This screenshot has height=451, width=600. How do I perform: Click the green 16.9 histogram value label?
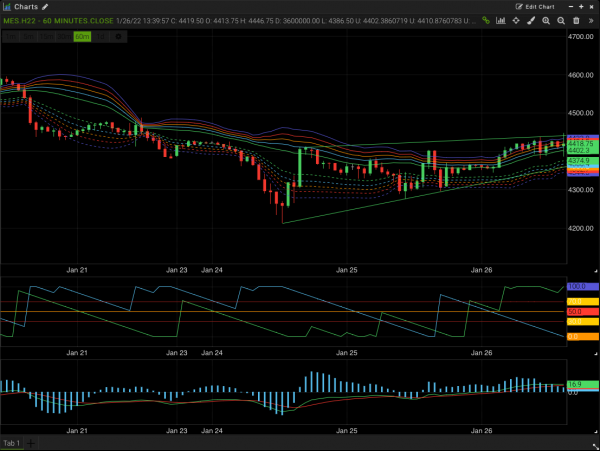[583, 384]
